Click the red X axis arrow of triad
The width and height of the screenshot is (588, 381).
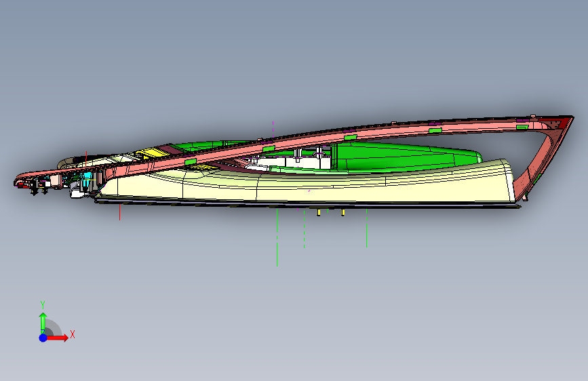tap(58, 338)
